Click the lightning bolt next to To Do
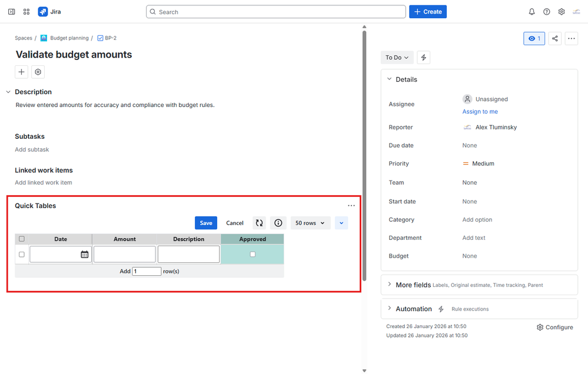The image size is (588, 374). 423,58
